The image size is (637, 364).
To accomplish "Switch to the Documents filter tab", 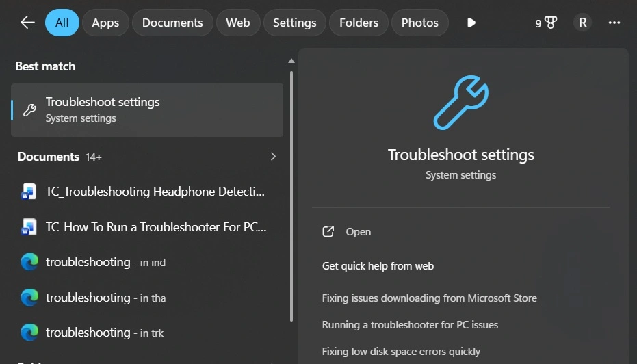I will pos(172,23).
